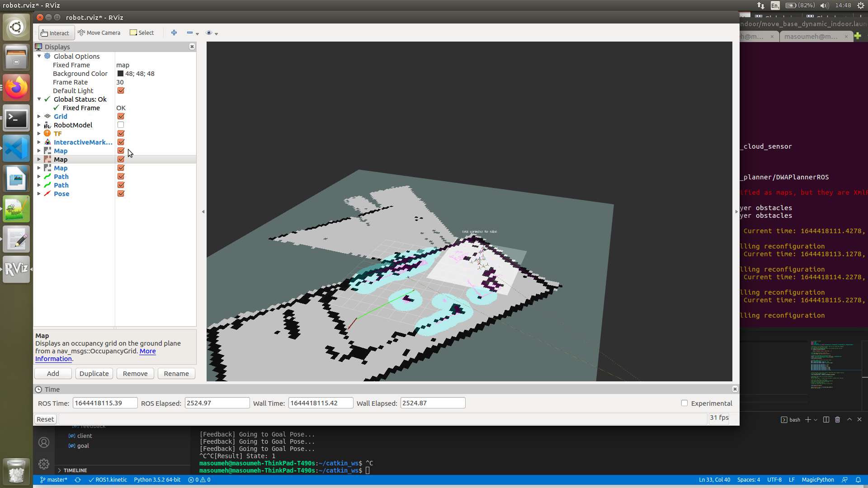Uncheck the highlighted Map display checkbox
The height and width of the screenshot is (488, 868).
point(121,159)
